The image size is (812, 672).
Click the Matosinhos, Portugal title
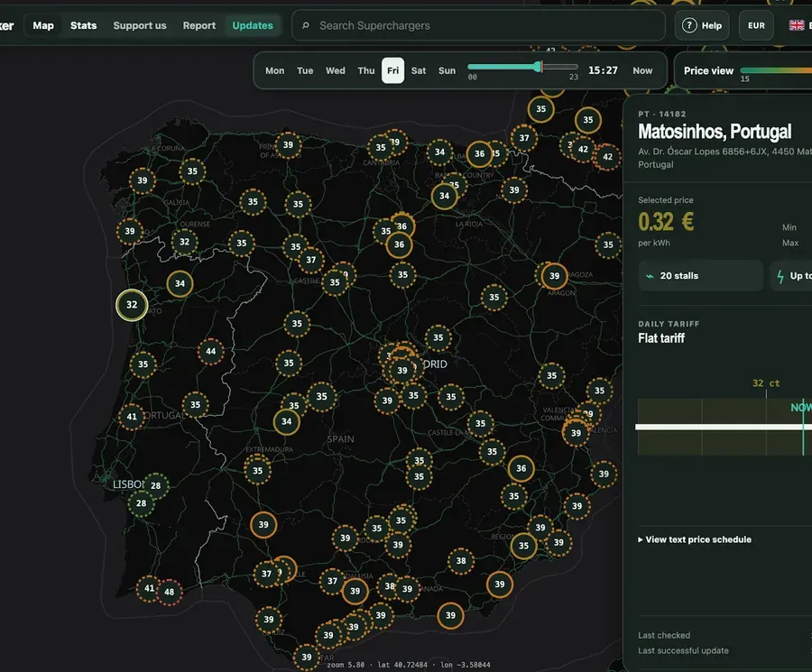(715, 132)
